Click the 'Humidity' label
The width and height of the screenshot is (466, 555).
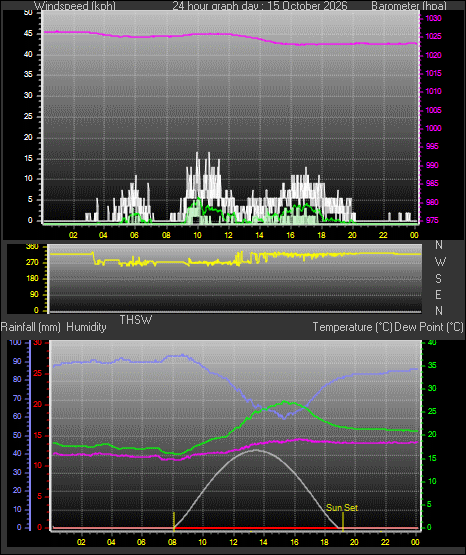point(86,327)
